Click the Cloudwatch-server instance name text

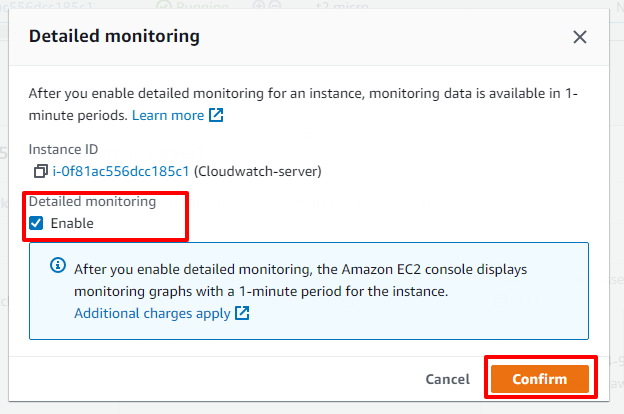point(258,171)
